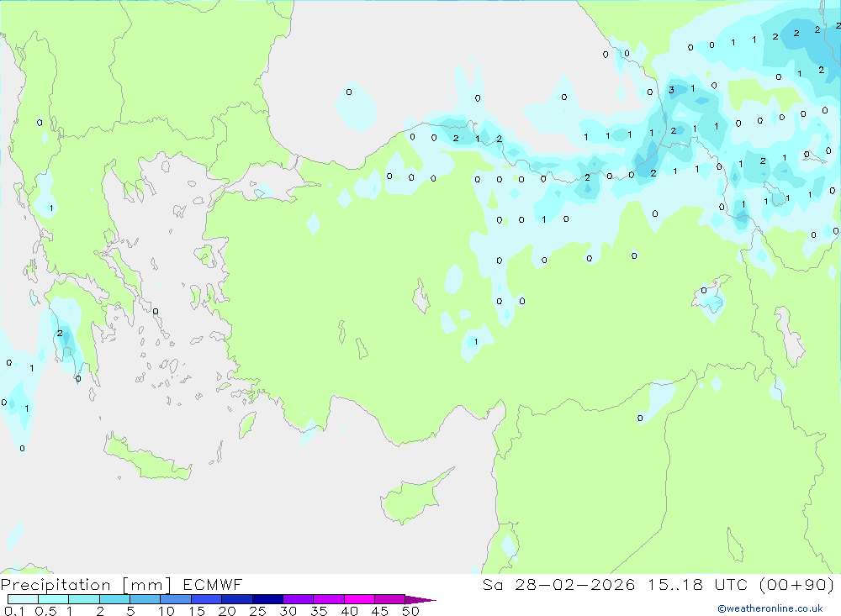841x616 pixels.
Task: Choose the 2–5 mm legend color box
Action: coord(114,599)
